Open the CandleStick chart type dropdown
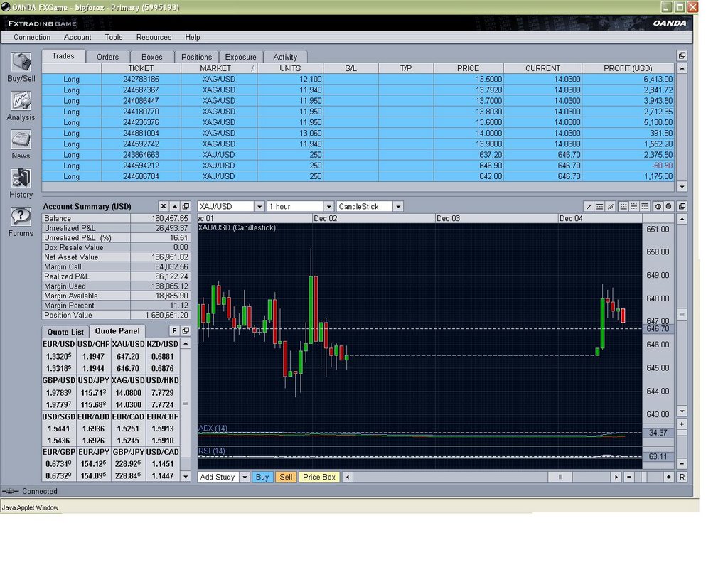Screen dimensions: 728x582 pyautogui.click(x=398, y=207)
